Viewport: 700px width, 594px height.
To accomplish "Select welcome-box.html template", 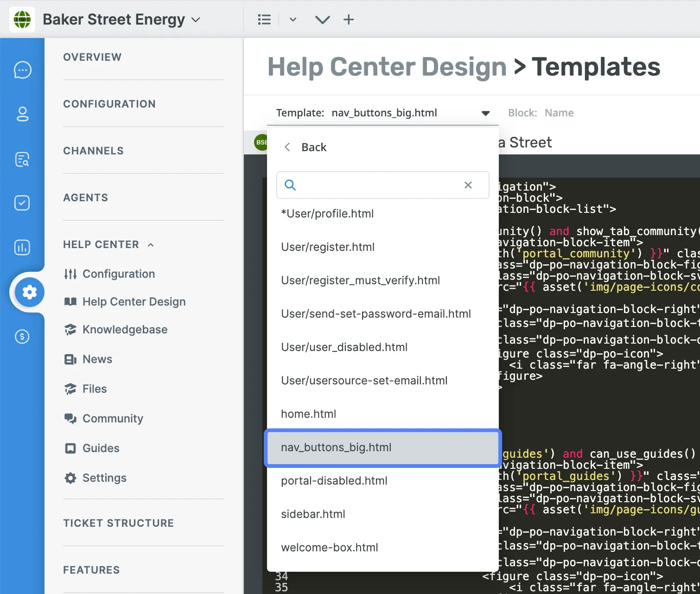I will click(x=329, y=548).
